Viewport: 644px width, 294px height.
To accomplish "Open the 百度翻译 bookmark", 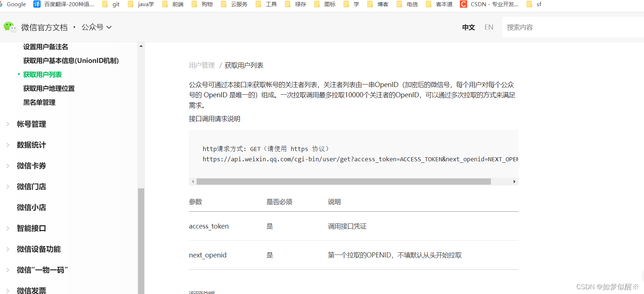I will pyautogui.click(x=64, y=4).
